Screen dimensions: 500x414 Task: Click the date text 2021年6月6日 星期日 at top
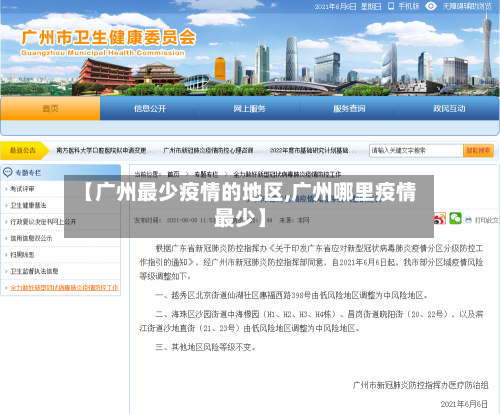tap(348, 6)
